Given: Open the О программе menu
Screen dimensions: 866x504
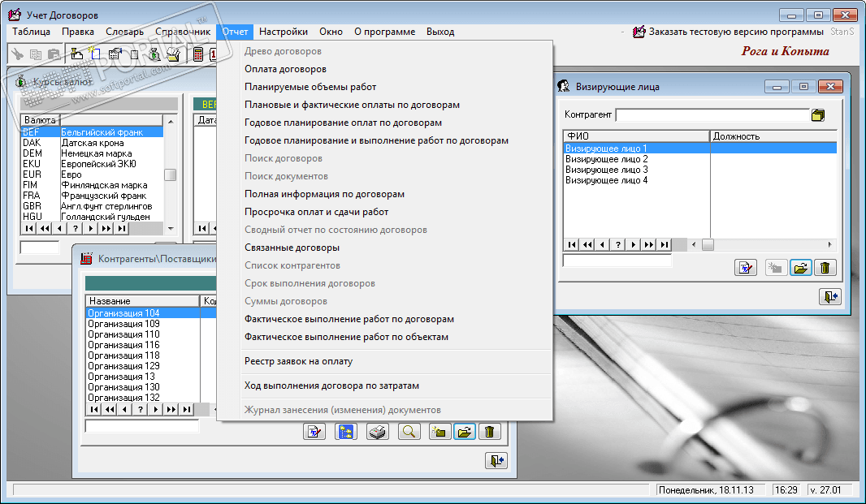Looking at the screenshot, I should [x=385, y=32].
